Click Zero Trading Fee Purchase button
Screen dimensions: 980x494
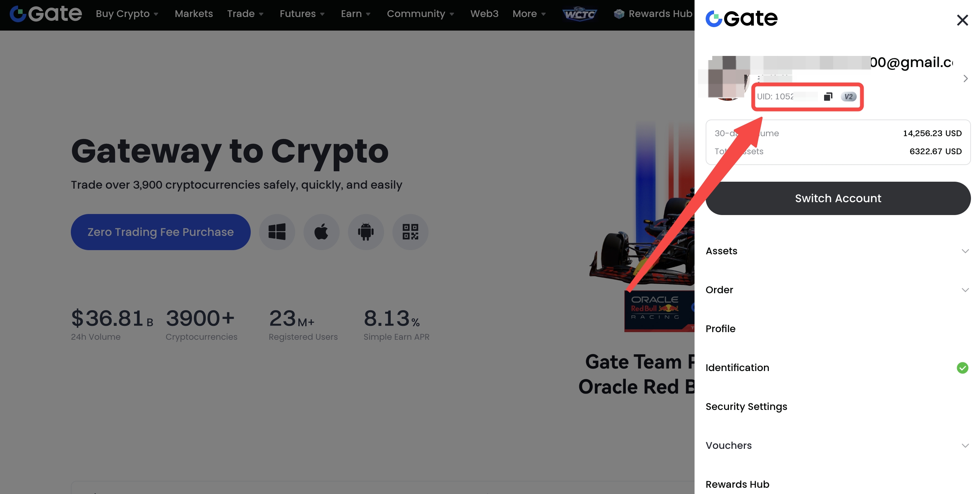[160, 232]
